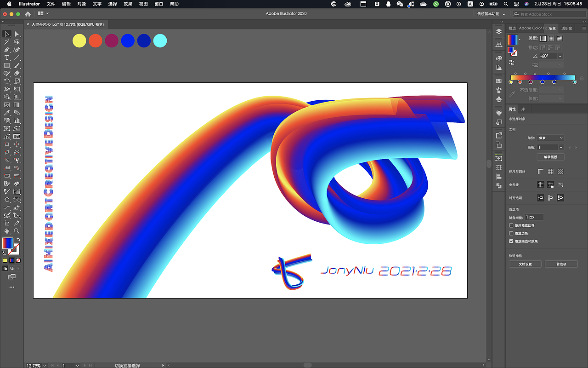Open the gradient angle -60° dropdown
The image size is (588, 368).
pyautogui.click(x=560, y=56)
